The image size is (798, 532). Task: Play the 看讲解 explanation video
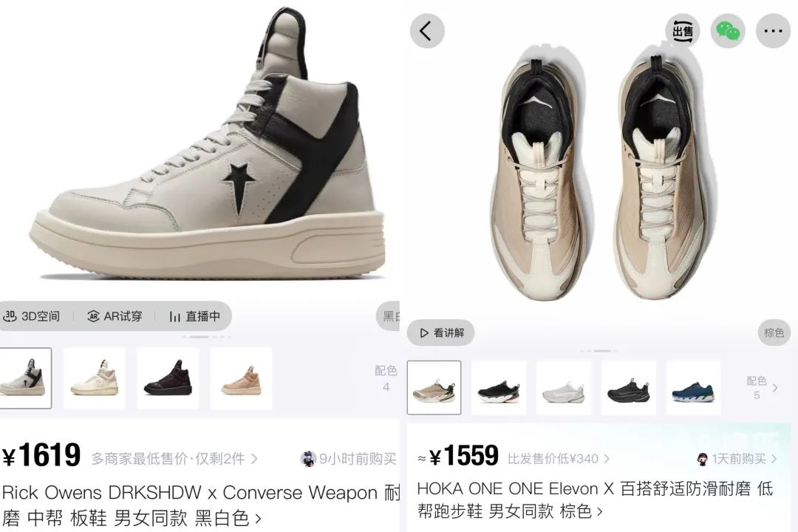pos(441,333)
